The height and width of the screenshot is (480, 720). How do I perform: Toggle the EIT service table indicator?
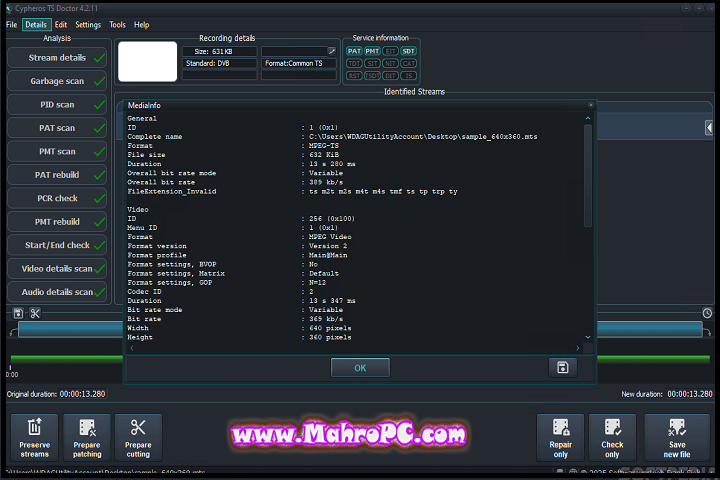click(390, 51)
